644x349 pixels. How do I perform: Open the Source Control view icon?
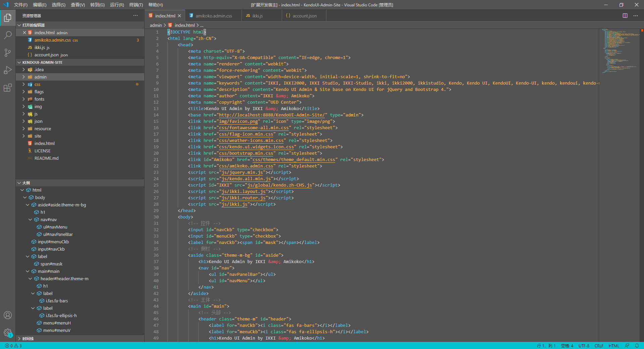pos(8,53)
